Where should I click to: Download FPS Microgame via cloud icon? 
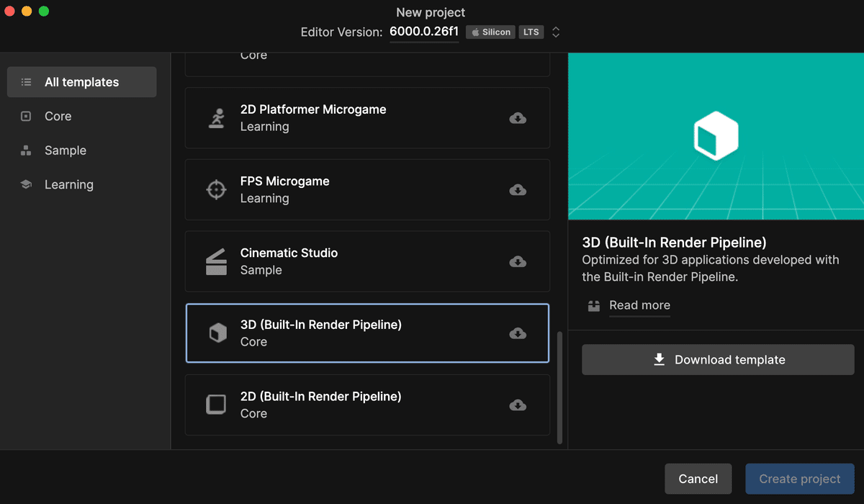(x=518, y=190)
